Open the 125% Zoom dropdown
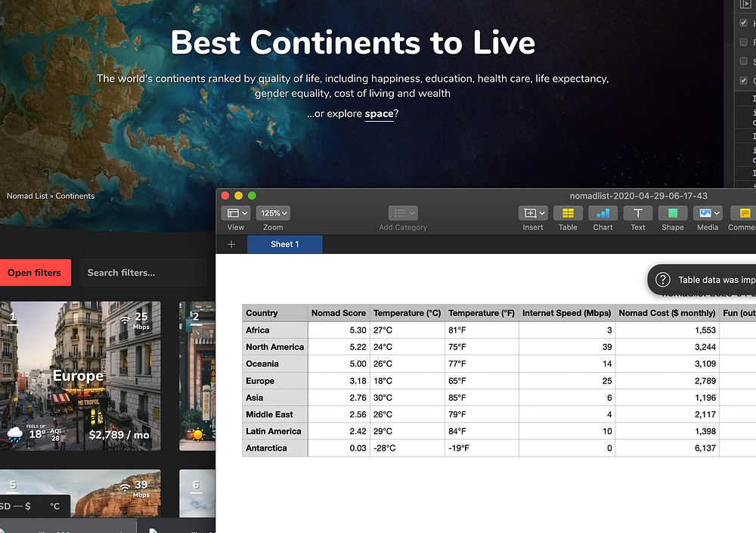 (x=273, y=213)
